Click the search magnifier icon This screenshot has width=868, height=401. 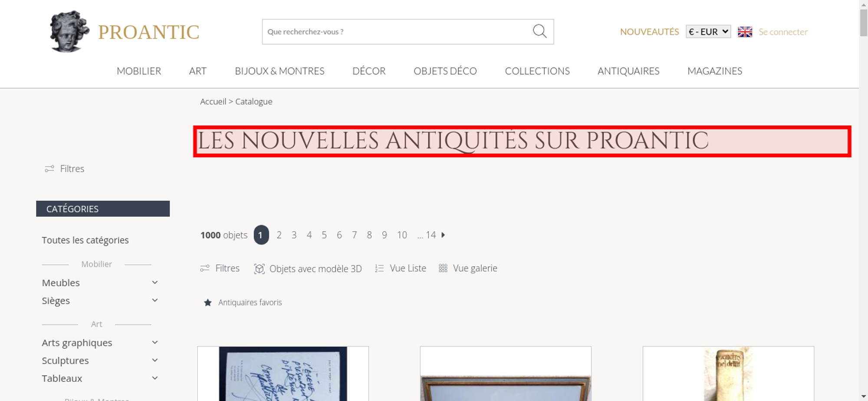(x=539, y=31)
